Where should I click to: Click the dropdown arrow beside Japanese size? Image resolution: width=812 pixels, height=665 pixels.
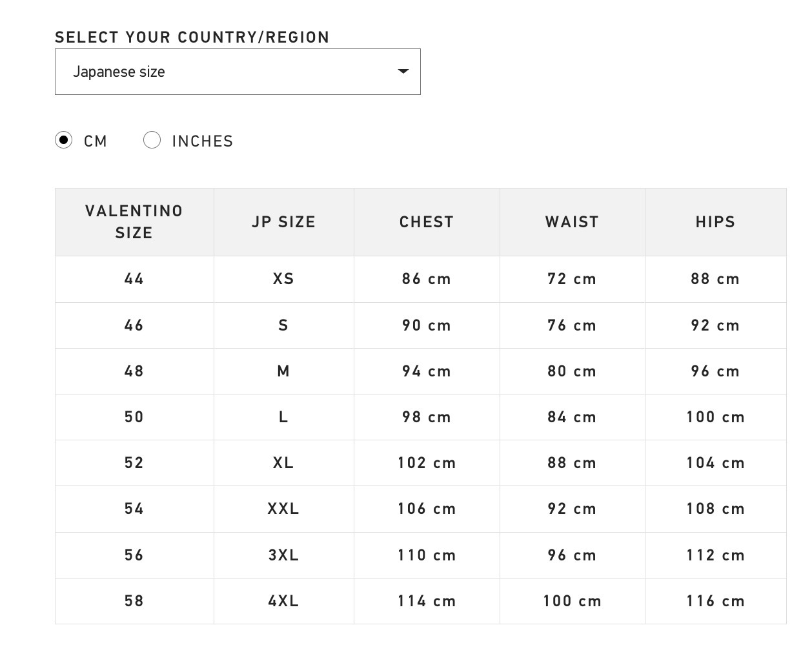(x=403, y=71)
